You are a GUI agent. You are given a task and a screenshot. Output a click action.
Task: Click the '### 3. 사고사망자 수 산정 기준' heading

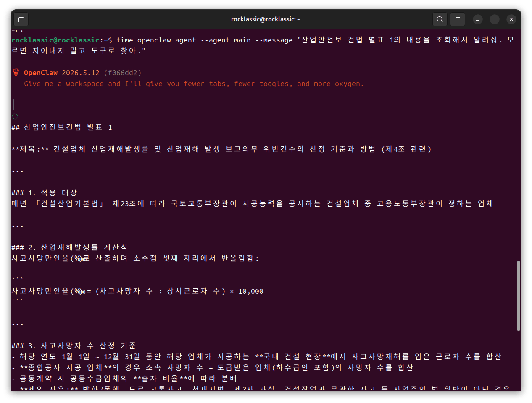(x=74, y=346)
